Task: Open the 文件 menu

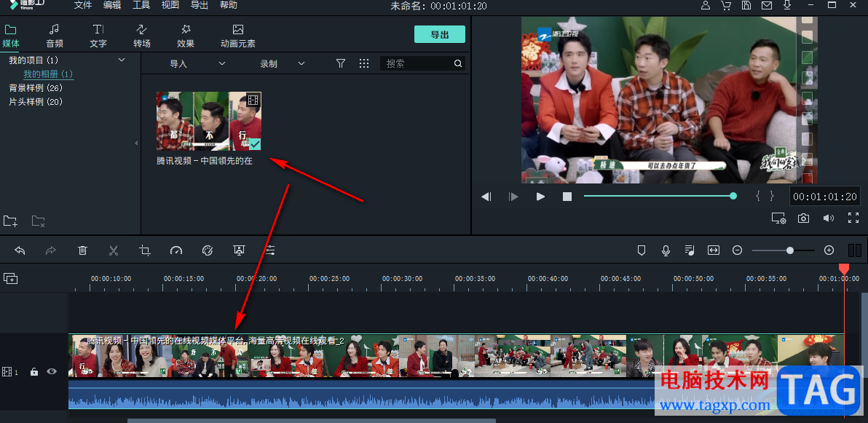Action: [x=83, y=5]
